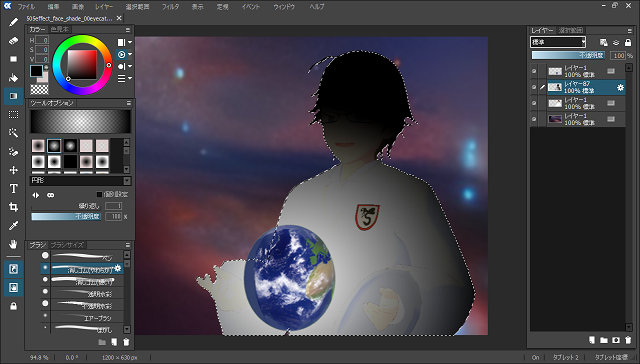The image size is (640, 364).
Task: Select the Pen tool in the toolbar
Action: (13, 22)
